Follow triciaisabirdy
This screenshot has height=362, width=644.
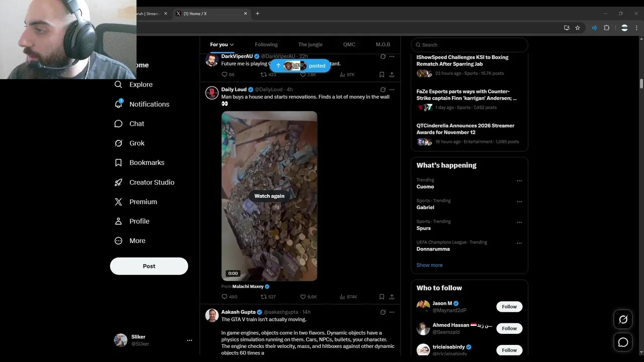click(x=509, y=350)
